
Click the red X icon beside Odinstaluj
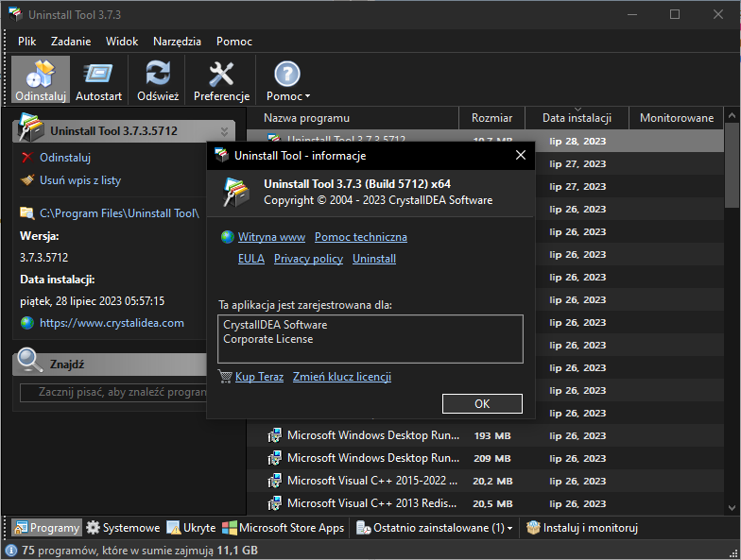[x=27, y=157]
